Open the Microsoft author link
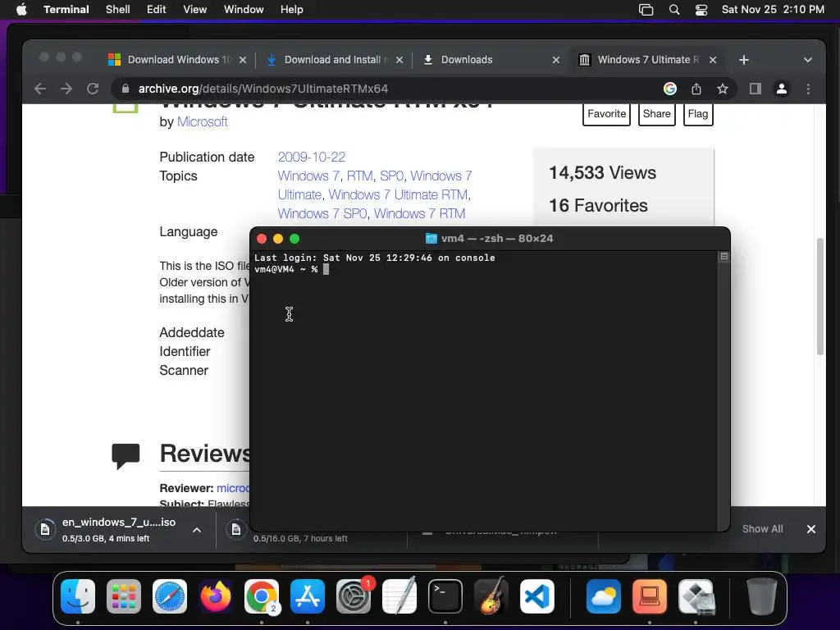 203,122
